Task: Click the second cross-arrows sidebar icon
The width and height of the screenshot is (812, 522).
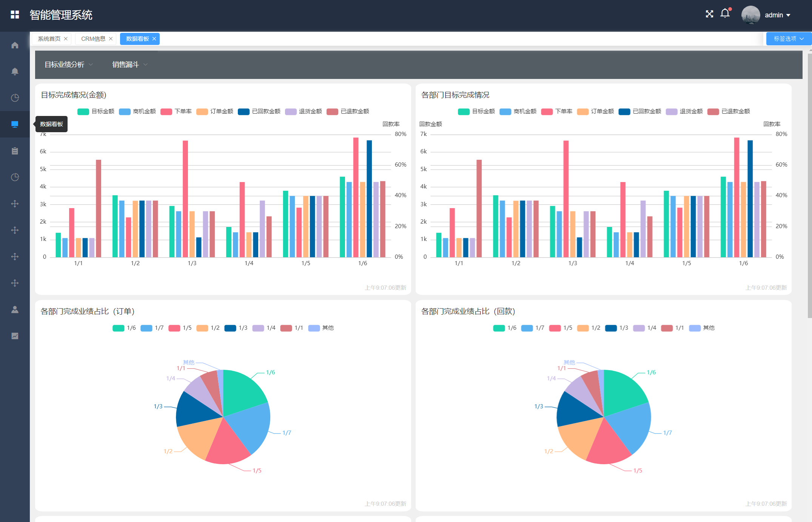Action: [x=15, y=230]
